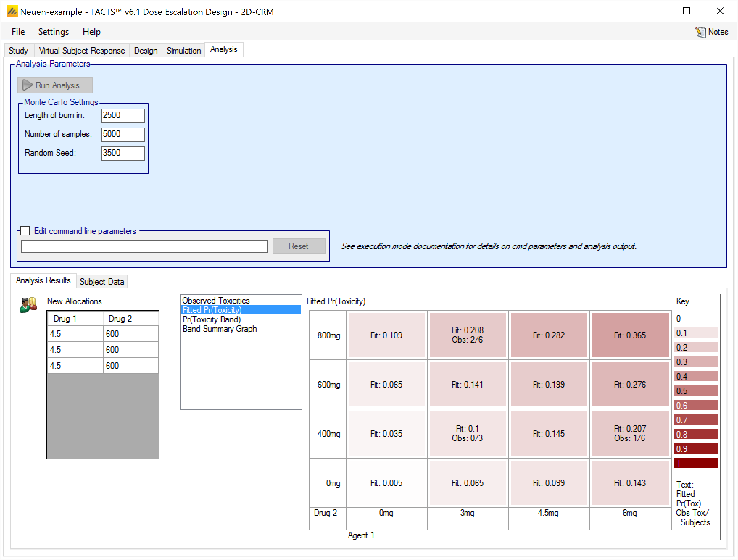The width and height of the screenshot is (738, 560).
Task: Click the 0.5 key color swatch
Action: 696,391
